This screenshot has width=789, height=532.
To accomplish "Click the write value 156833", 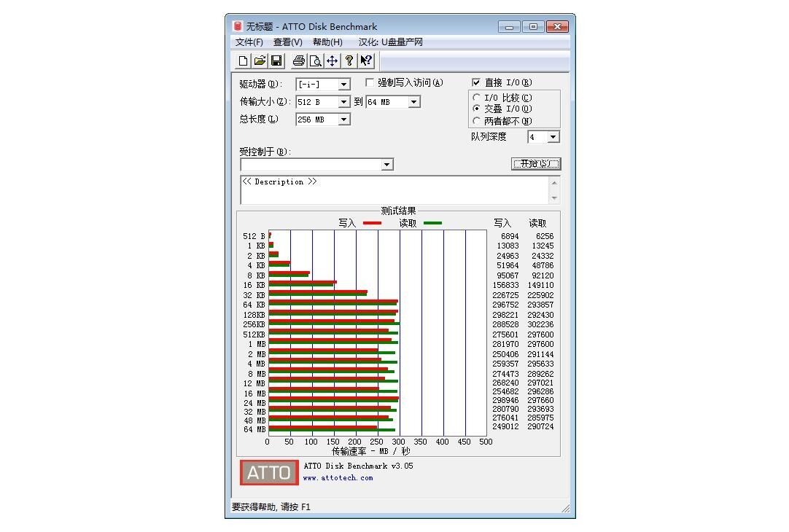I will [505, 285].
